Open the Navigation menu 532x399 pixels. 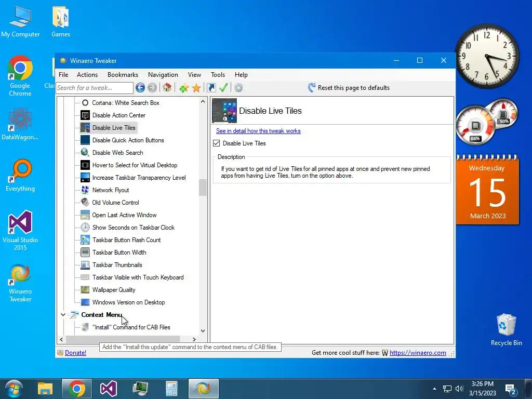[x=163, y=75]
